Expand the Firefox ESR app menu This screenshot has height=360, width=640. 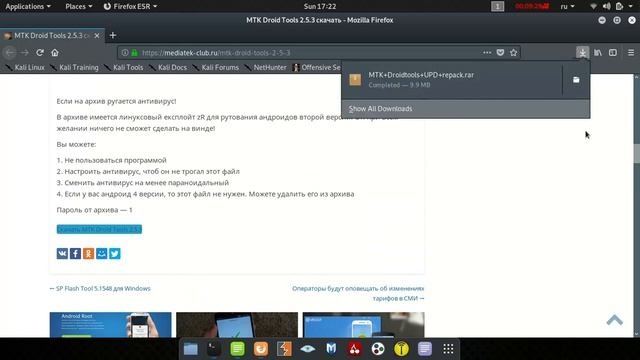(130, 6)
